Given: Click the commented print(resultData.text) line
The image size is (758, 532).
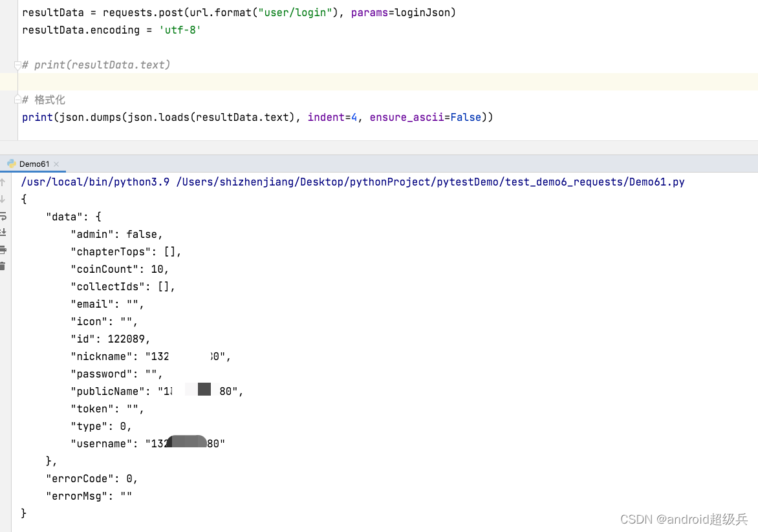Looking at the screenshot, I should coord(96,65).
